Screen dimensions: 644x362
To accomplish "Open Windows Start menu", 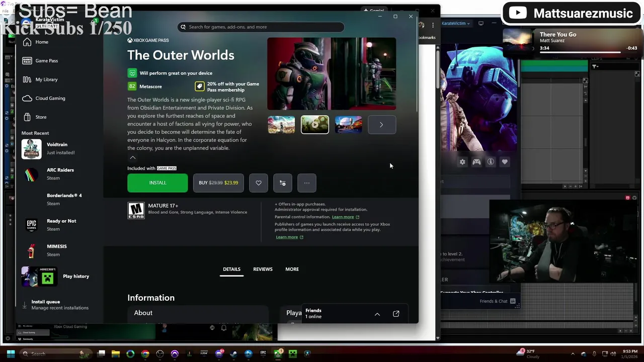I will [11, 353].
